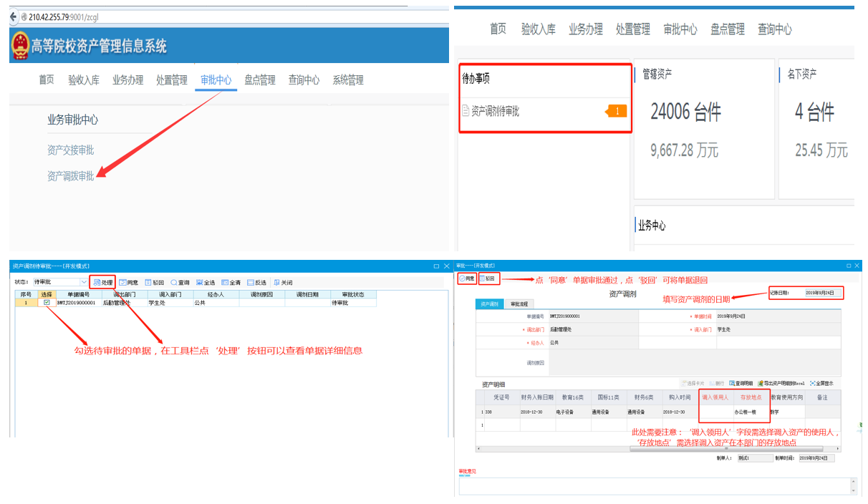
Task: Open 资产调剂待审批 pending item
Action: (x=495, y=111)
